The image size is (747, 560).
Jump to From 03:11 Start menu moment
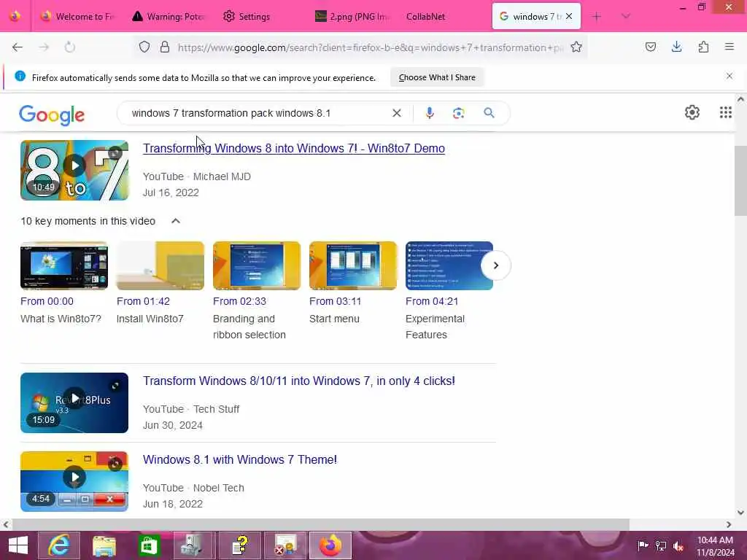[335, 301]
